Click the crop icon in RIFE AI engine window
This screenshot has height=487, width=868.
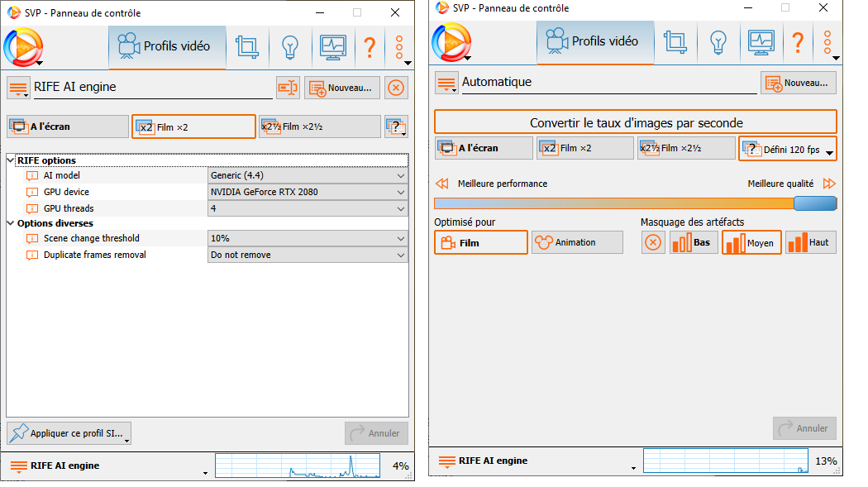(x=246, y=46)
